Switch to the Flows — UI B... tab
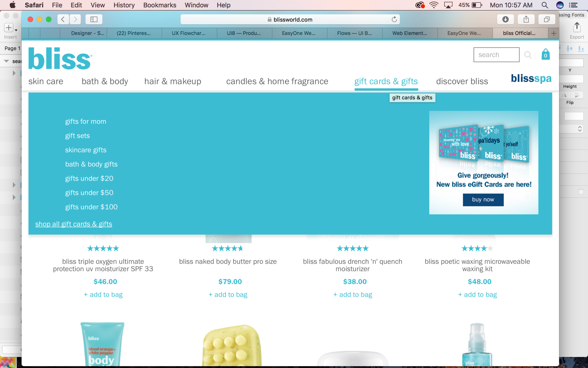588x368 pixels. pos(354,33)
